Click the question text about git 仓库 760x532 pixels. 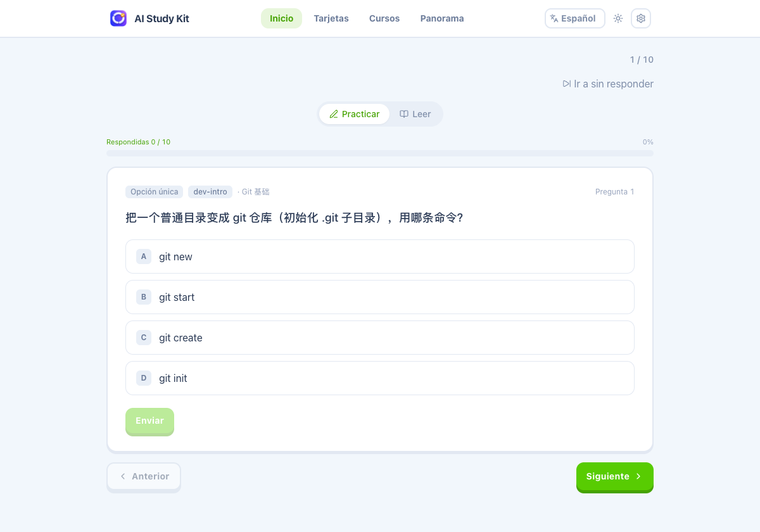[294, 218]
